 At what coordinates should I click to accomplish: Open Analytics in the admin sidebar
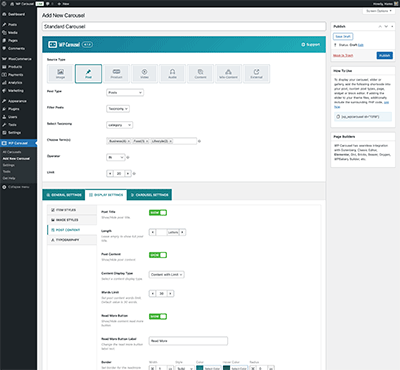pyautogui.click(x=15, y=83)
